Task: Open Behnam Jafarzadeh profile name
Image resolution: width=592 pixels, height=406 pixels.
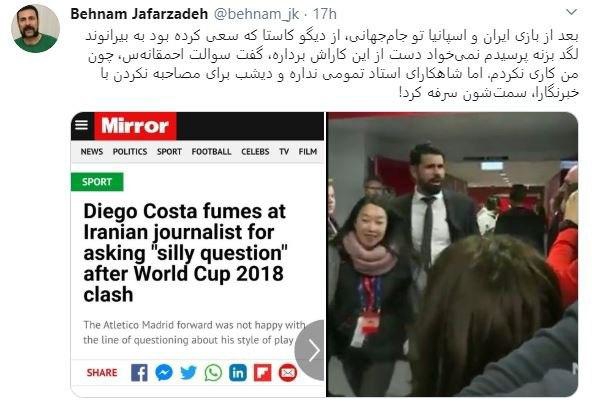Action: (139, 14)
